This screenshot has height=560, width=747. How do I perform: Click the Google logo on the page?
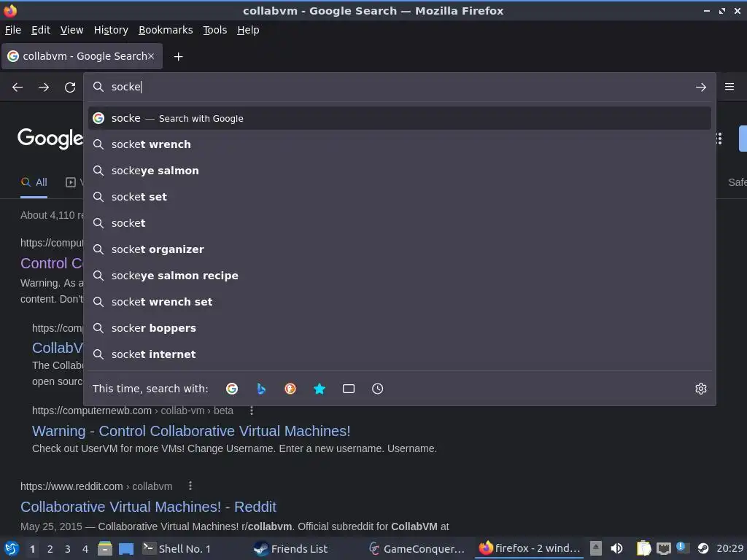(x=50, y=138)
